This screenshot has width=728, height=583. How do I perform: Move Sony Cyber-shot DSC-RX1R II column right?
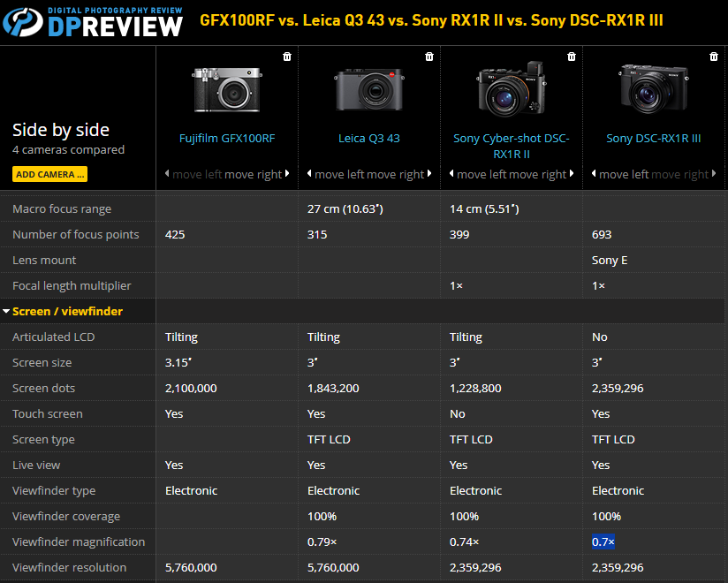[542, 175]
